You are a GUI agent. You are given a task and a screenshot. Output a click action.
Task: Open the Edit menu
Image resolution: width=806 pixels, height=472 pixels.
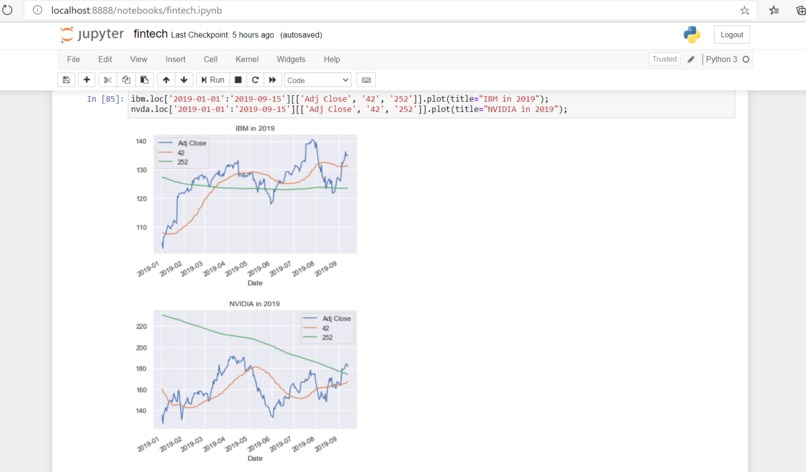(x=105, y=59)
